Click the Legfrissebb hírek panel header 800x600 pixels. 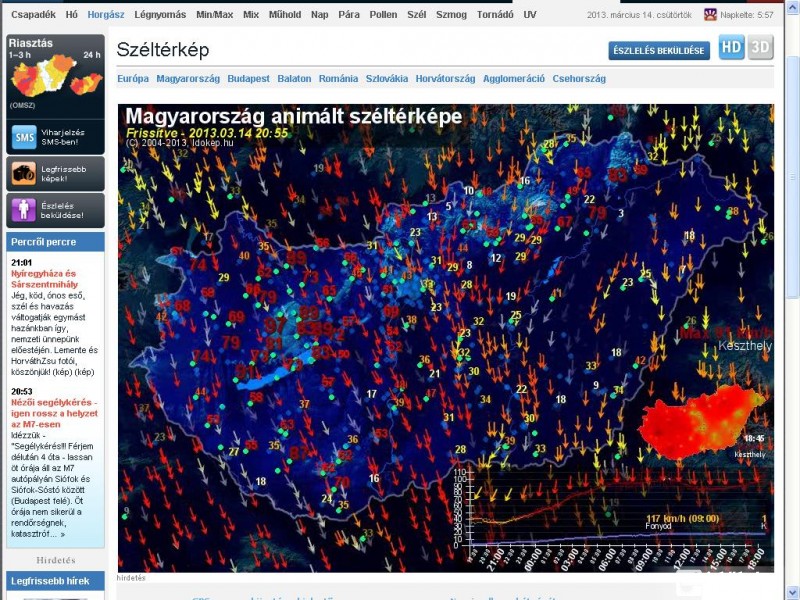pyautogui.click(x=55, y=581)
